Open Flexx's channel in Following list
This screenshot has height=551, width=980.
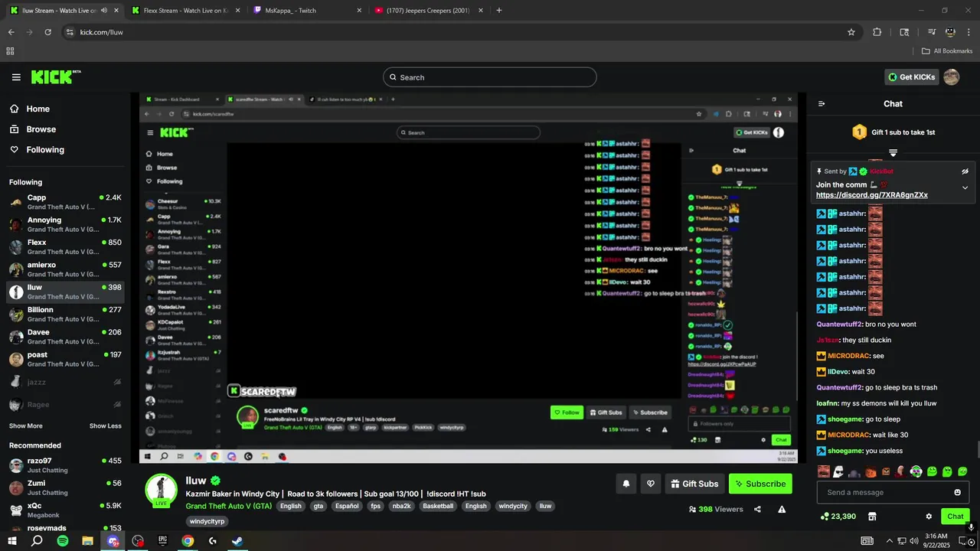click(65, 246)
